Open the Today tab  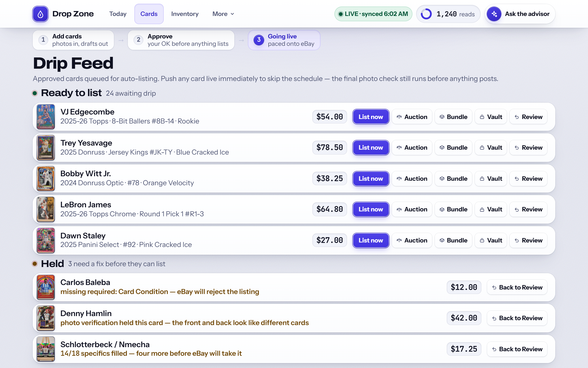(118, 14)
